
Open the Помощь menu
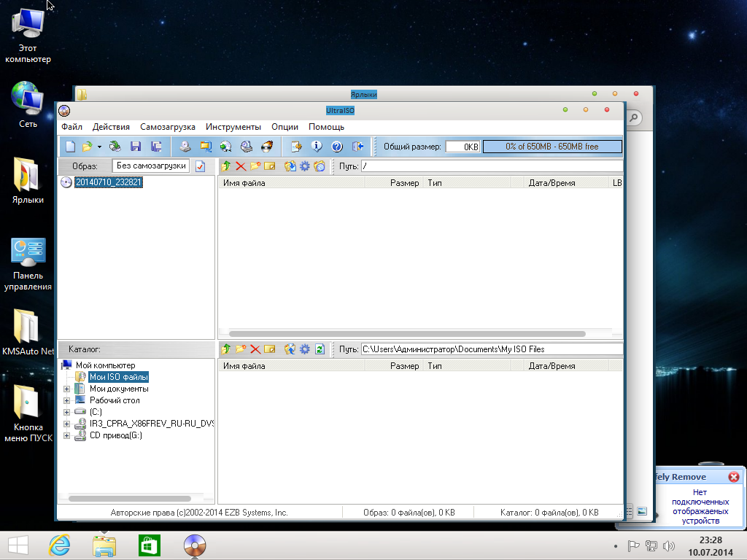pos(326,127)
